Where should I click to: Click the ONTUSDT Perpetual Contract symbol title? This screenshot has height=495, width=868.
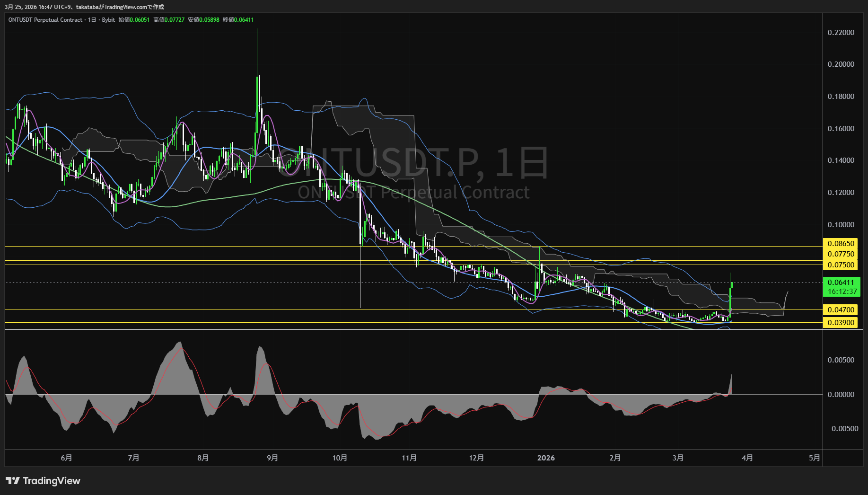click(45, 20)
